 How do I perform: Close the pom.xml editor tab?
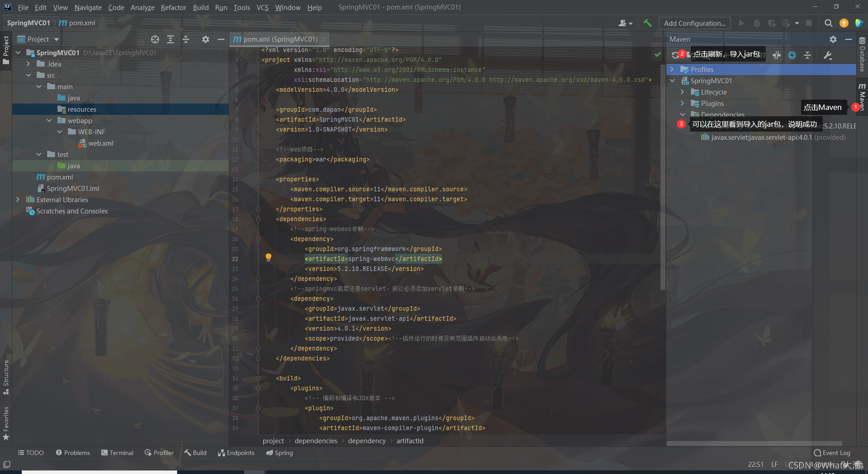point(324,39)
